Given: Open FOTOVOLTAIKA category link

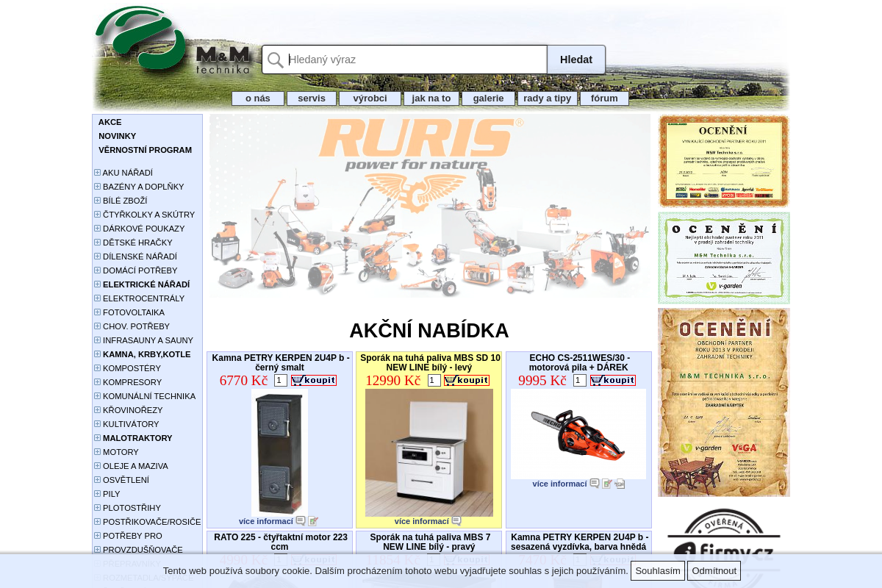Looking at the screenshot, I should pos(134,312).
